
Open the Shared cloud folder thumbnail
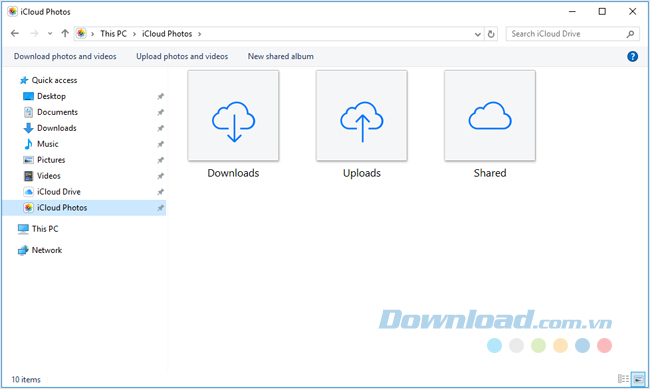490,116
